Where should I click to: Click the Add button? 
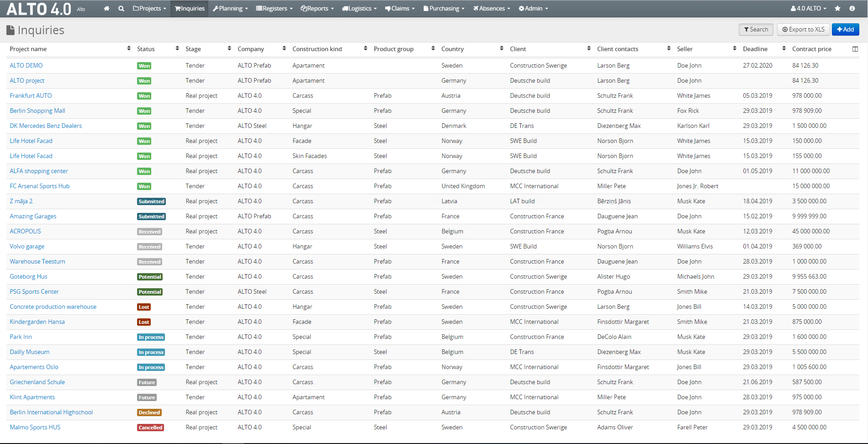coord(845,29)
